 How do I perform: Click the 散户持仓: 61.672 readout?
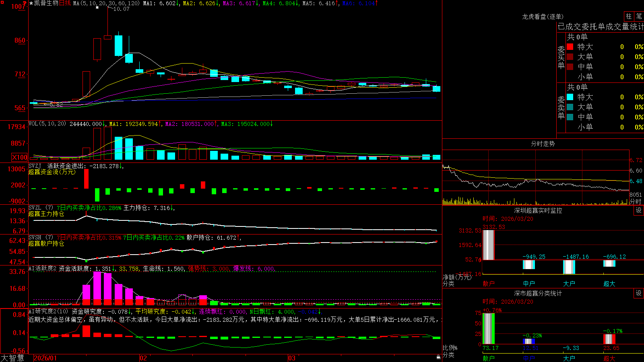(212, 238)
